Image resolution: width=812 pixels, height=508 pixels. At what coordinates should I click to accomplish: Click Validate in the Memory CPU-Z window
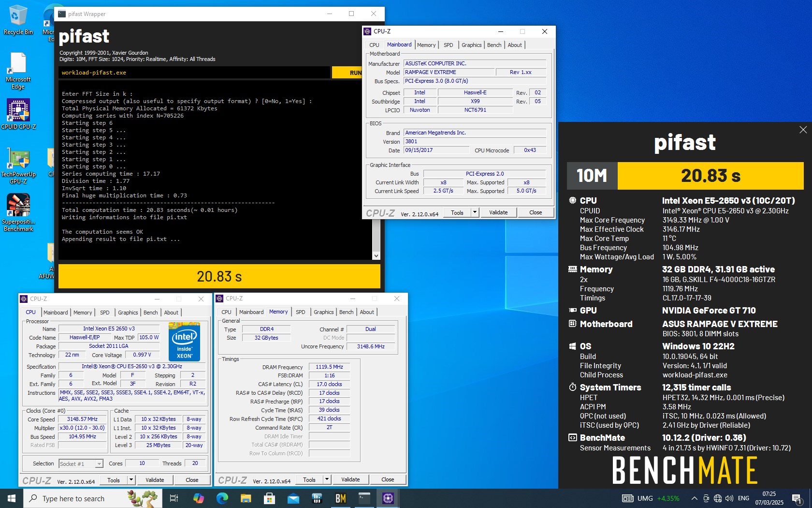(x=350, y=479)
